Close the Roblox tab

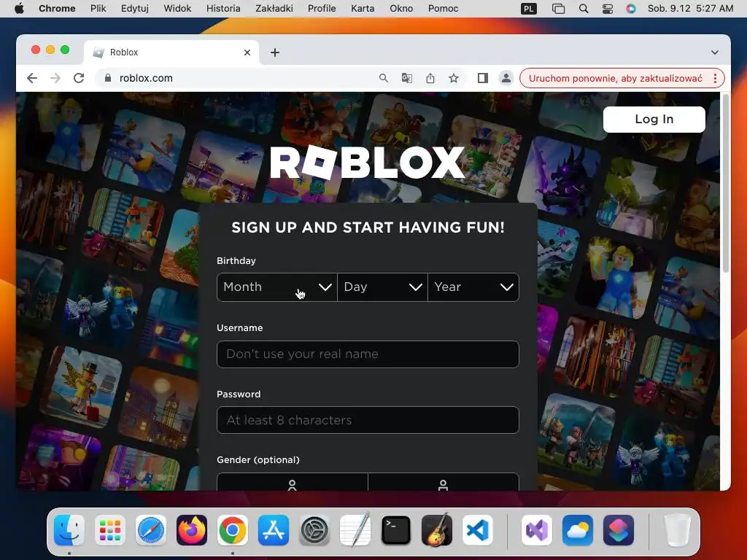click(247, 52)
